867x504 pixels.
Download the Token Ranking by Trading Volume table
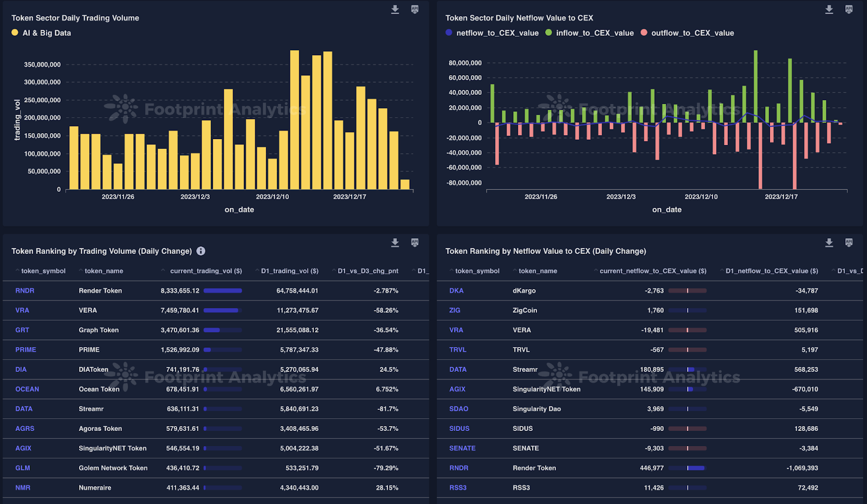pos(395,243)
